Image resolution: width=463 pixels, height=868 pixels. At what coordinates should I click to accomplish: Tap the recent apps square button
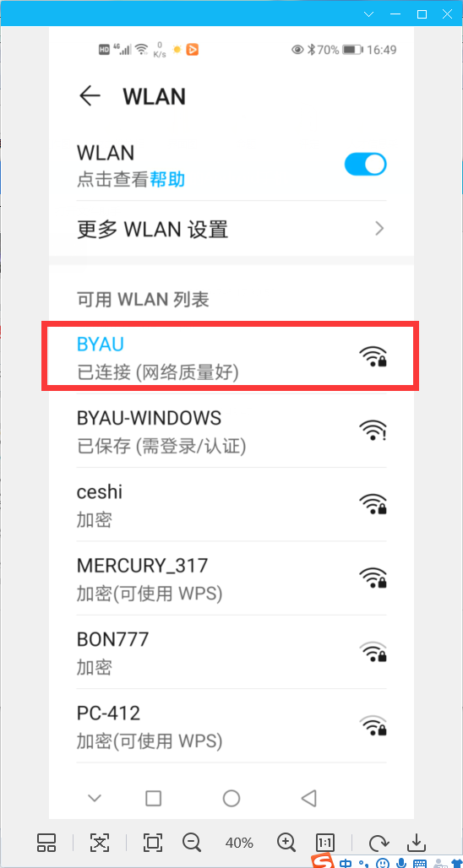point(154,798)
